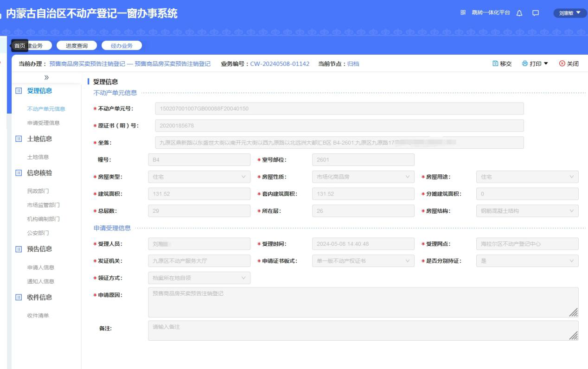Jump to 跳转一体化平台 link
Image resolution: width=588 pixels, height=369 pixels.
tap(491, 13)
